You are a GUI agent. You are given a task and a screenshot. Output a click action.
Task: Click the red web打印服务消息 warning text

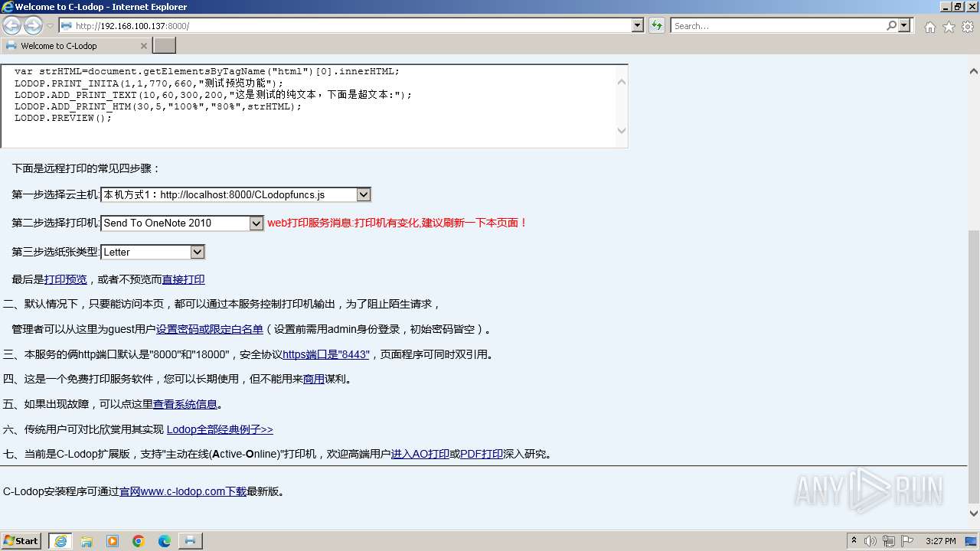(x=397, y=223)
